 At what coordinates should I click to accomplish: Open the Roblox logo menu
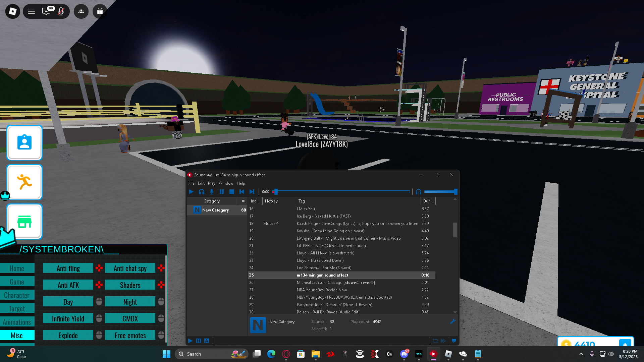13,11
